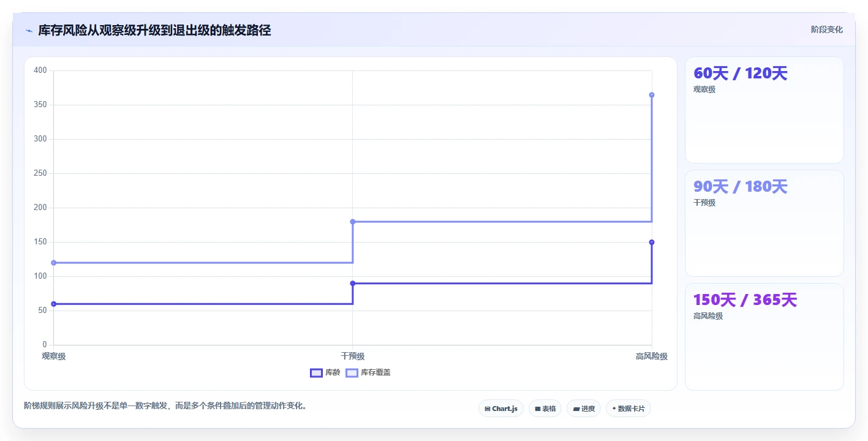The height and width of the screenshot is (441, 868).
Task: Click the 350 y-axis tick label
Action: (40, 105)
